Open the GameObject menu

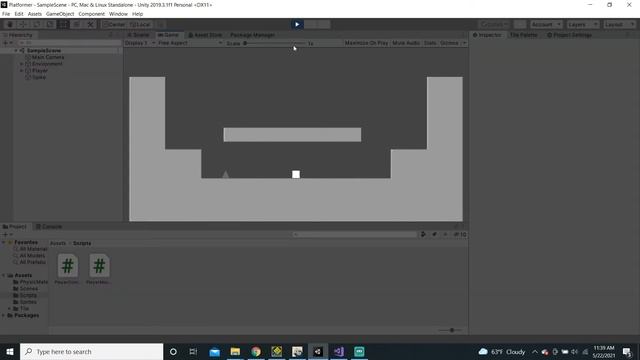(60, 14)
